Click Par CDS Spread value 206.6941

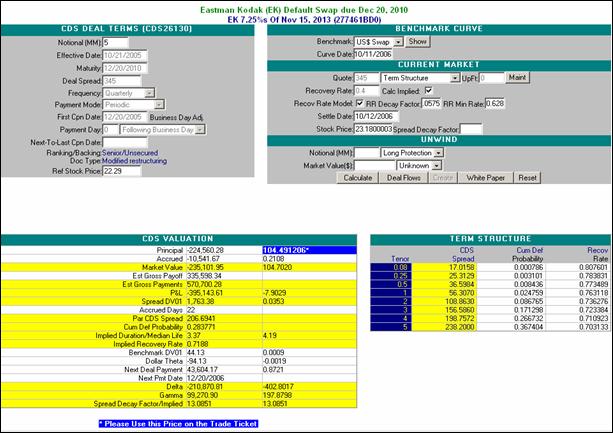coord(201,318)
